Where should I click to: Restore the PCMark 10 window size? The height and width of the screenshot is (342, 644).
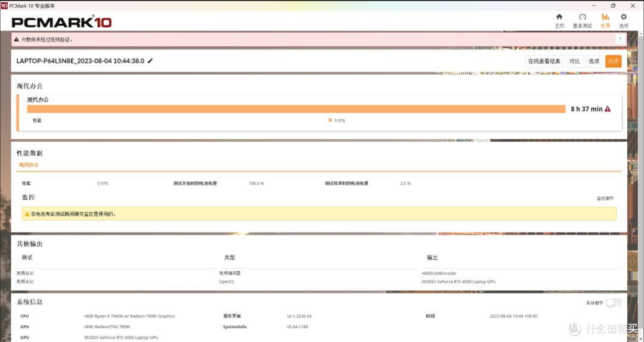pos(613,5)
